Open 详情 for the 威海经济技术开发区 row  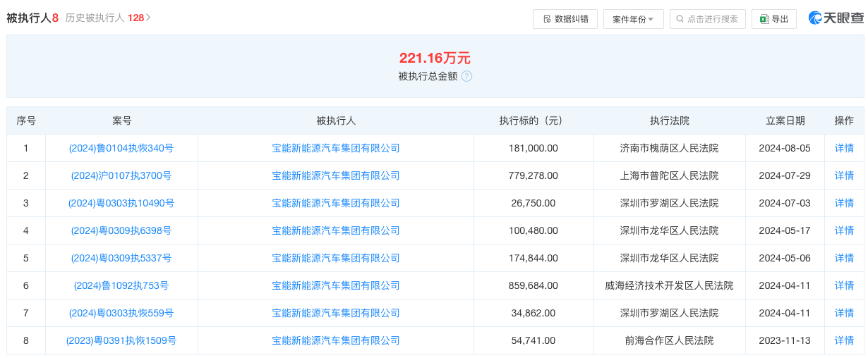pyautogui.click(x=844, y=285)
